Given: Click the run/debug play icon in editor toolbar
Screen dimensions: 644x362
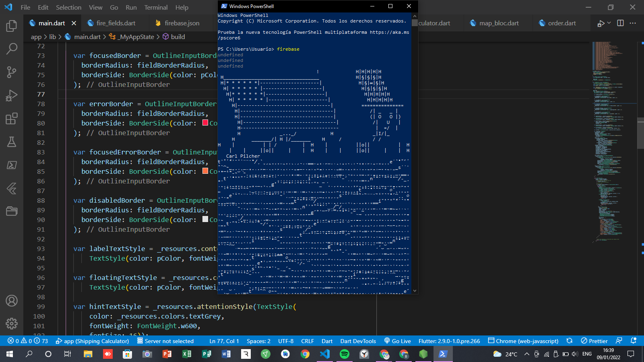Looking at the screenshot, I should coord(601,23).
